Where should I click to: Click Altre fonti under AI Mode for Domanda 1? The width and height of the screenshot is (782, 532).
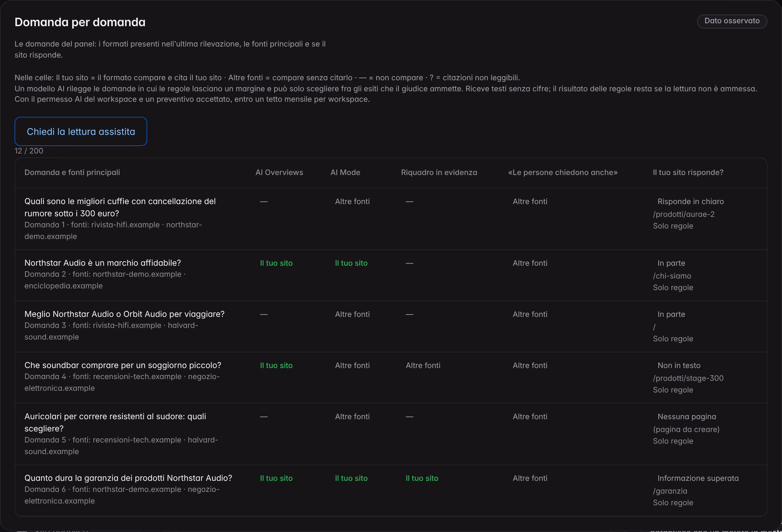(352, 201)
